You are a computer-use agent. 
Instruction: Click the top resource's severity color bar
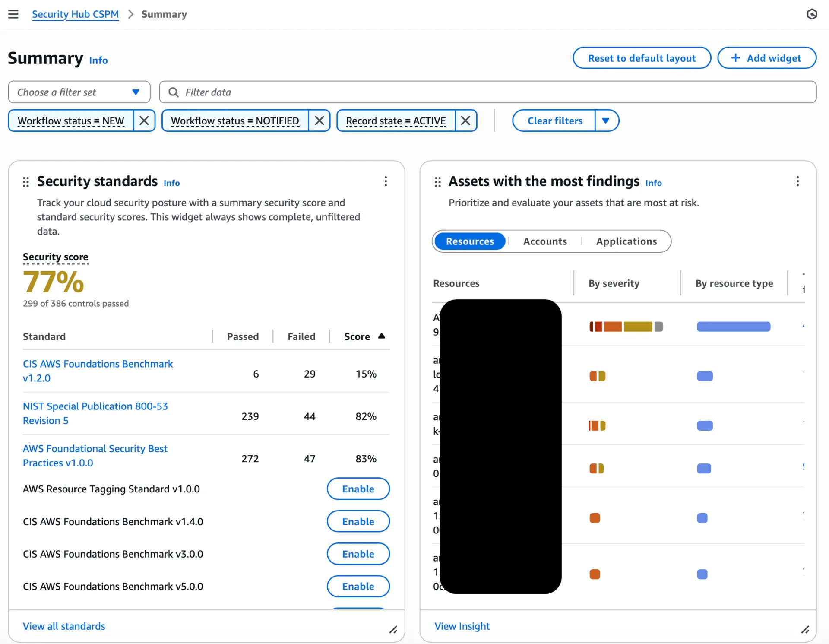[626, 327]
